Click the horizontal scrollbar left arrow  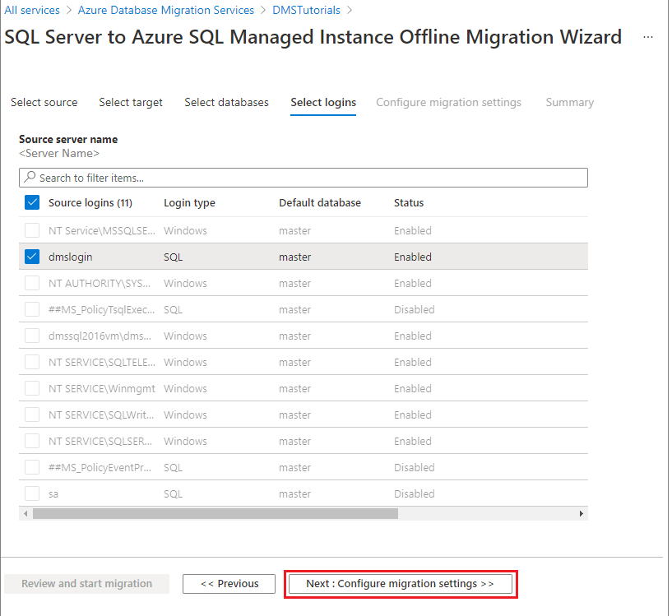[25, 513]
